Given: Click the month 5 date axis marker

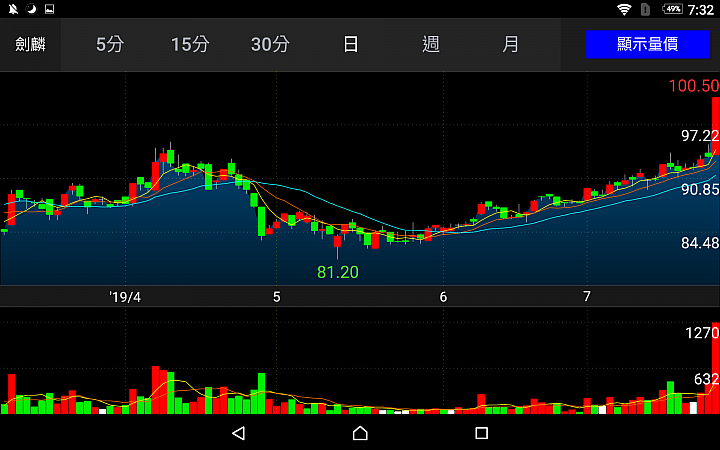Looking at the screenshot, I should click(x=276, y=297).
